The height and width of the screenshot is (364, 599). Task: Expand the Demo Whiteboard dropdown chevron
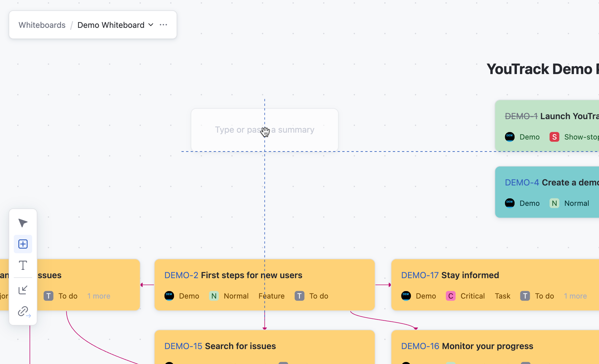(151, 25)
